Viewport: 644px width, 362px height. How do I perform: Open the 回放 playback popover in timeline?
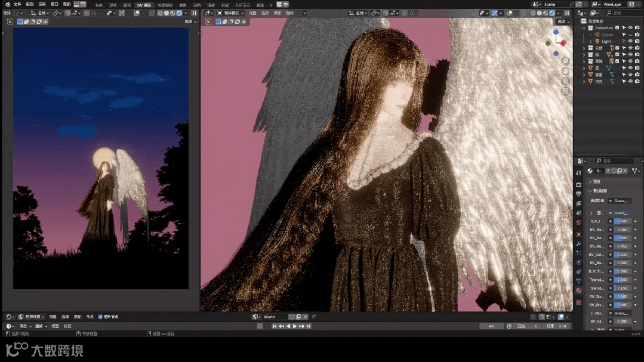click(25, 326)
